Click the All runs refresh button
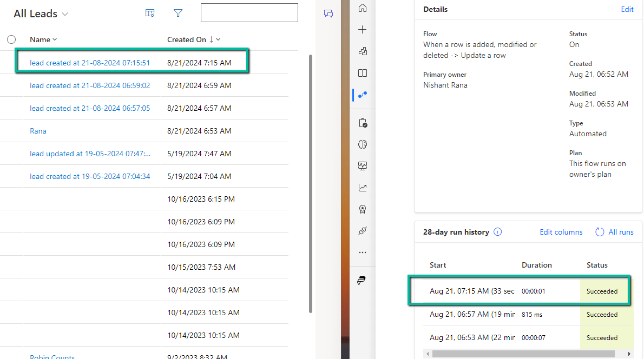This screenshot has height=359, width=644. [614, 232]
